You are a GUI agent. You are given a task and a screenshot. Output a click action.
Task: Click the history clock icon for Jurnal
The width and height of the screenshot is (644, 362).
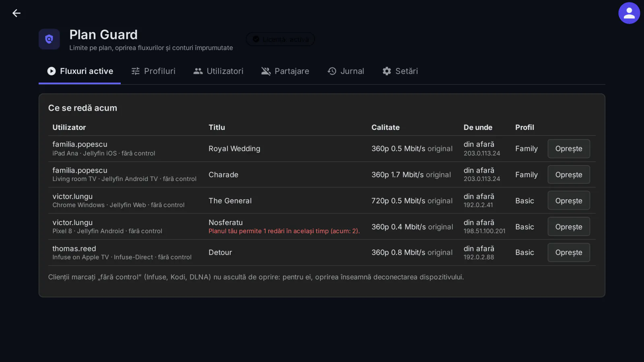[x=332, y=71]
